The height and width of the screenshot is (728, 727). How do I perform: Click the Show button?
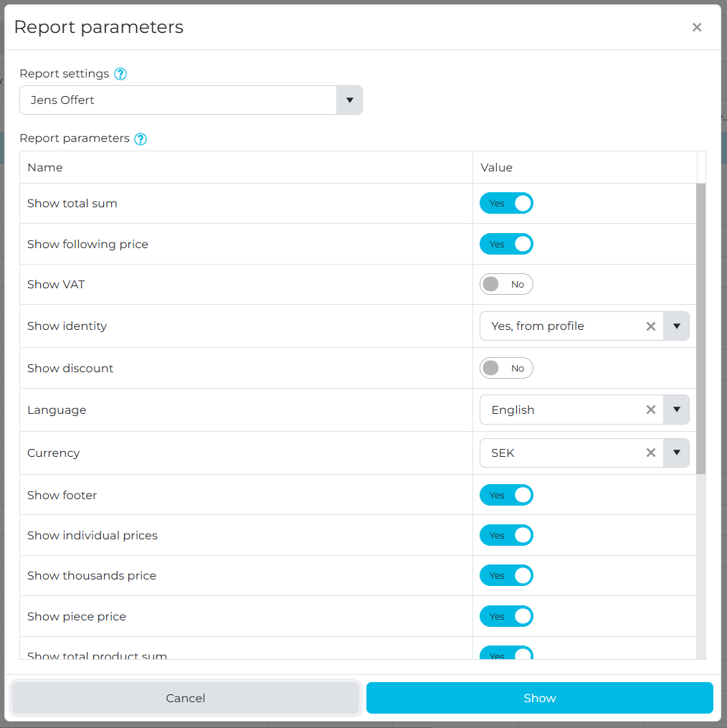pyautogui.click(x=539, y=698)
